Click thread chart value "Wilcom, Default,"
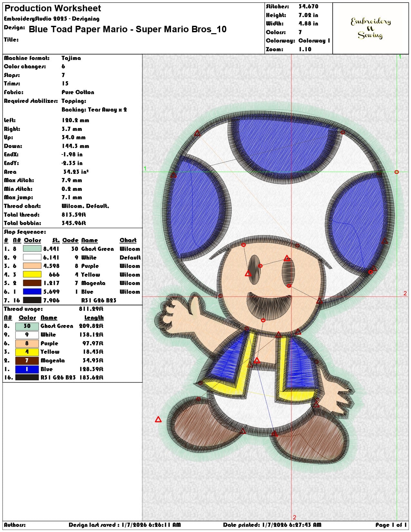 tap(85, 206)
